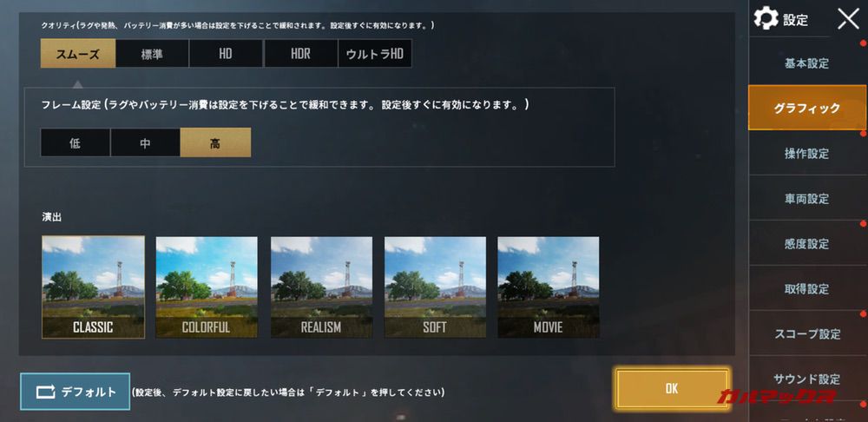This screenshot has width=868, height=422.
Task: Set frame rate to 中
Action: [145, 143]
